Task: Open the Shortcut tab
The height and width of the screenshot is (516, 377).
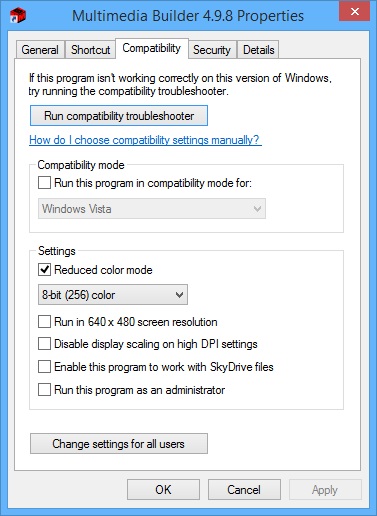Action: pos(90,50)
